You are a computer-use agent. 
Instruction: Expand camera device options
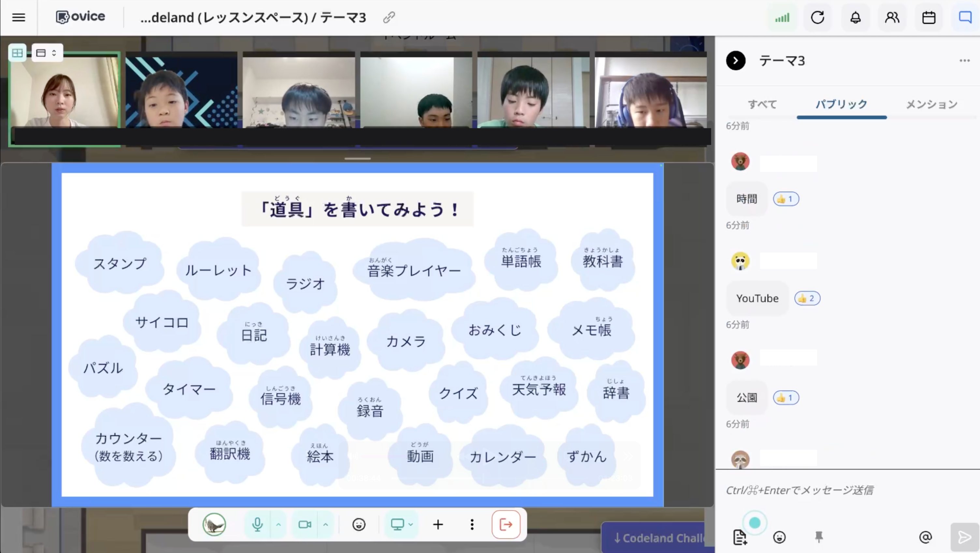pyautogui.click(x=326, y=525)
